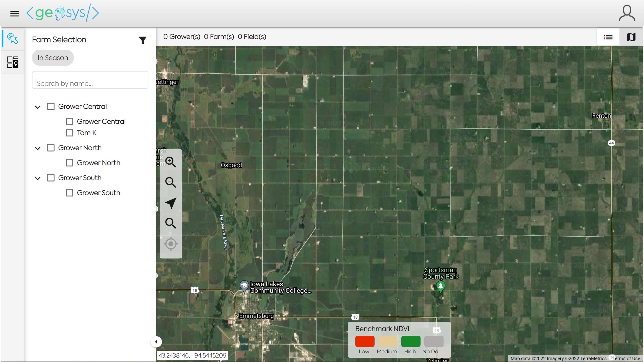644x362 pixels.
Task: Click the locate target crosshair icon
Action: click(171, 244)
